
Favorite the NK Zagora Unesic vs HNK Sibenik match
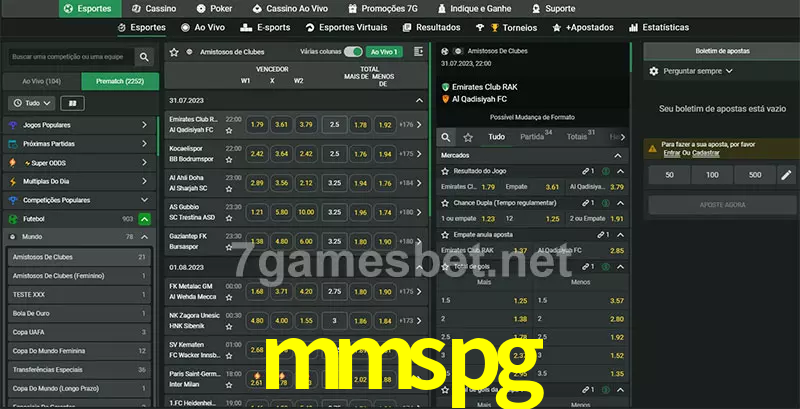(229, 326)
